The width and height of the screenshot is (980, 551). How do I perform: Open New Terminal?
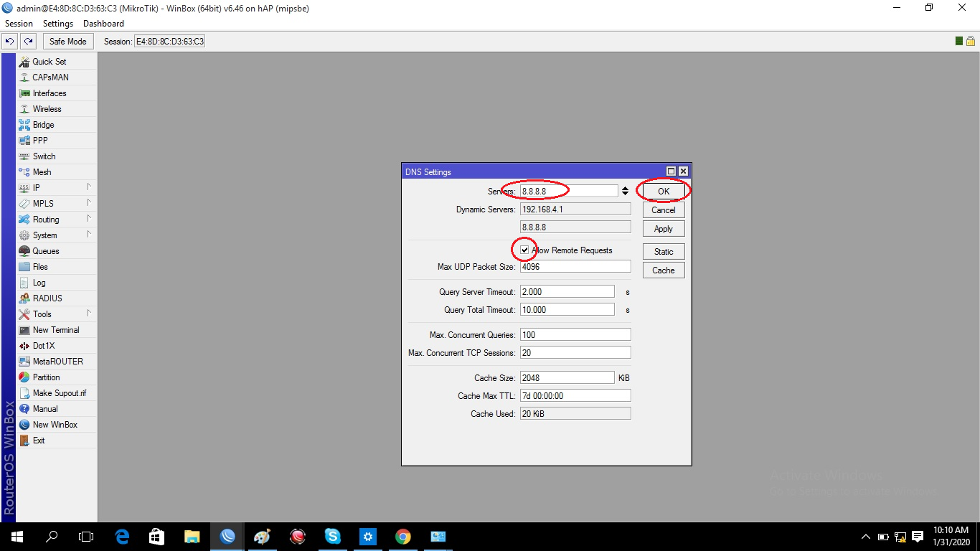point(57,330)
